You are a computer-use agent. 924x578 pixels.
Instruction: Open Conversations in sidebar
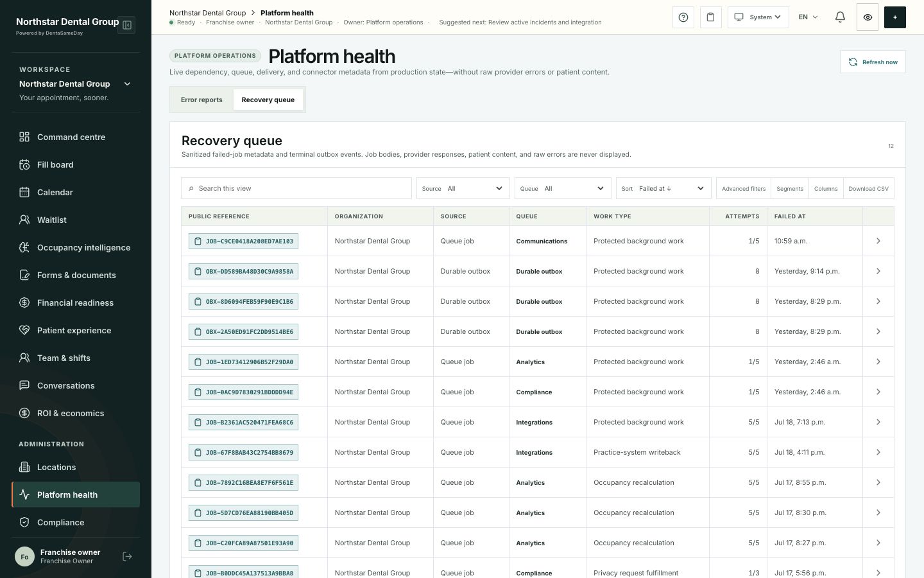[x=76, y=385]
